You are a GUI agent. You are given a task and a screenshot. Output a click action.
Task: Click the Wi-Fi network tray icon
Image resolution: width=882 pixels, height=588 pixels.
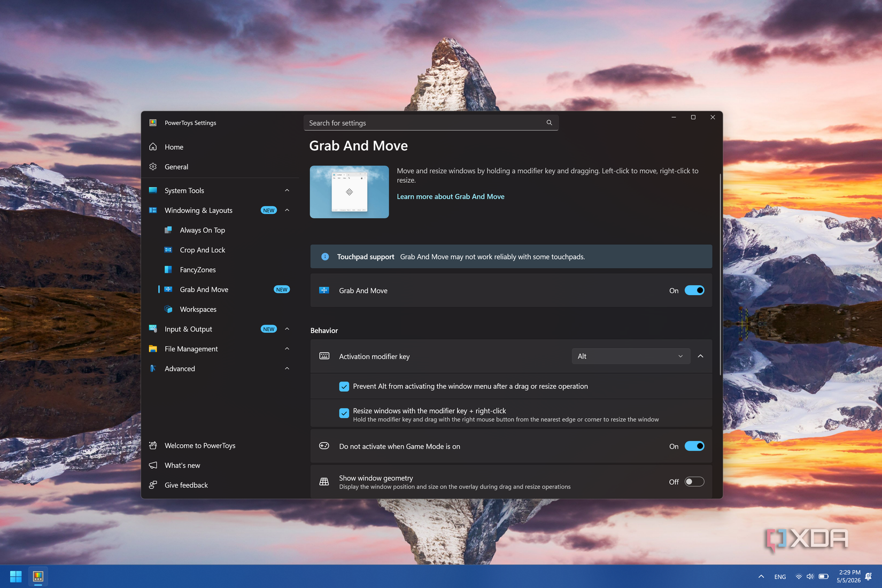pos(799,577)
